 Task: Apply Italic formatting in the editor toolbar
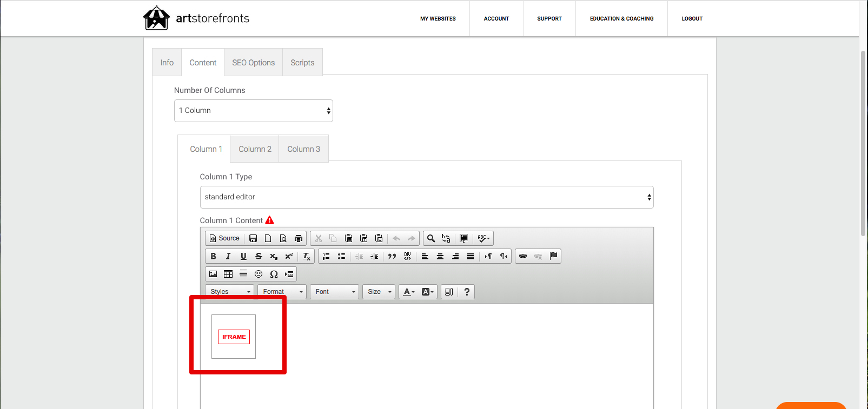pos(228,256)
